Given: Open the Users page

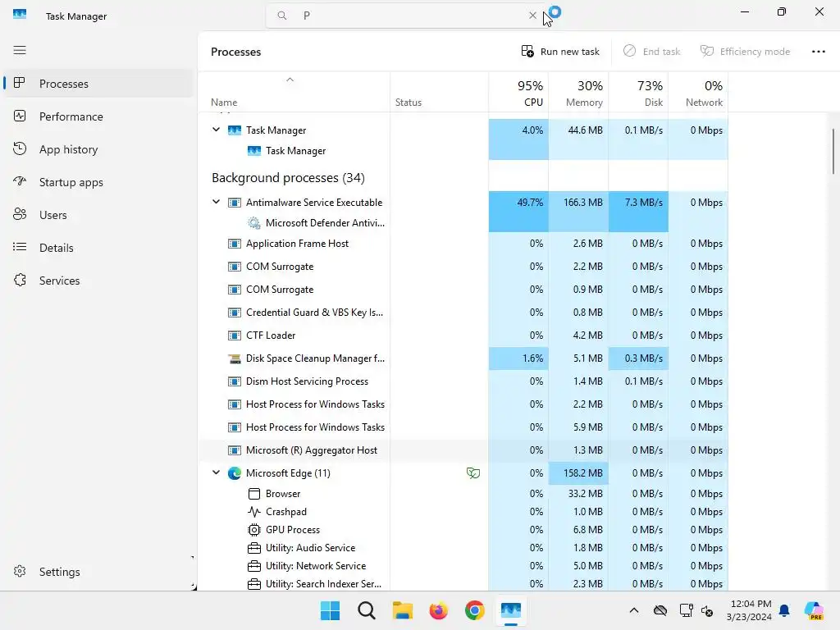Looking at the screenshot, I should pyautogui.click(x=98, y=215).
